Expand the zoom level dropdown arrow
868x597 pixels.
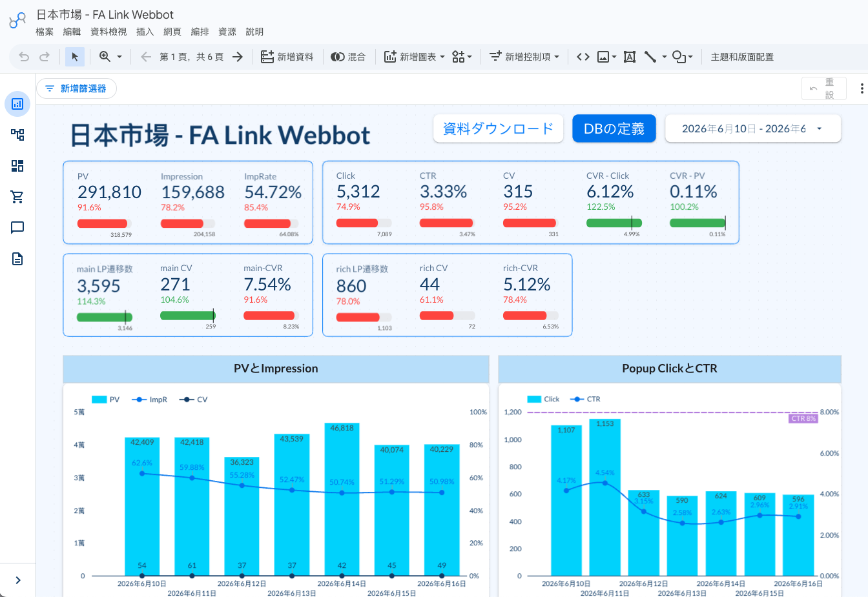click(x=119, y=57)
